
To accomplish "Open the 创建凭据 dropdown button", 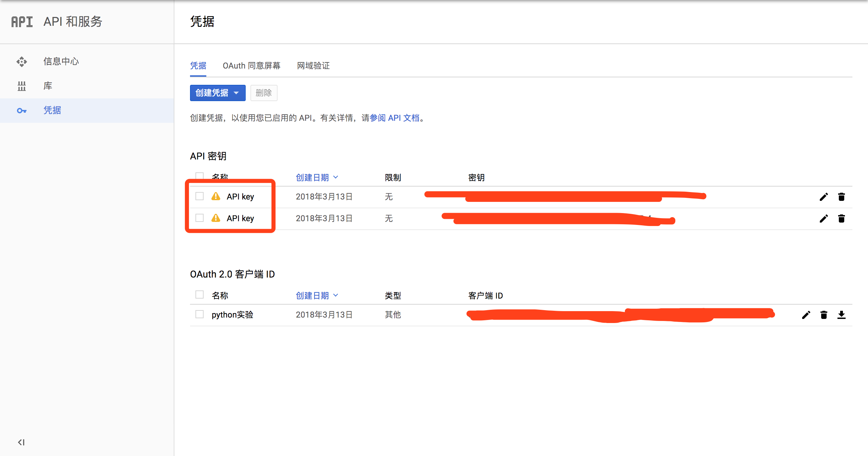I will click(218, 93).
